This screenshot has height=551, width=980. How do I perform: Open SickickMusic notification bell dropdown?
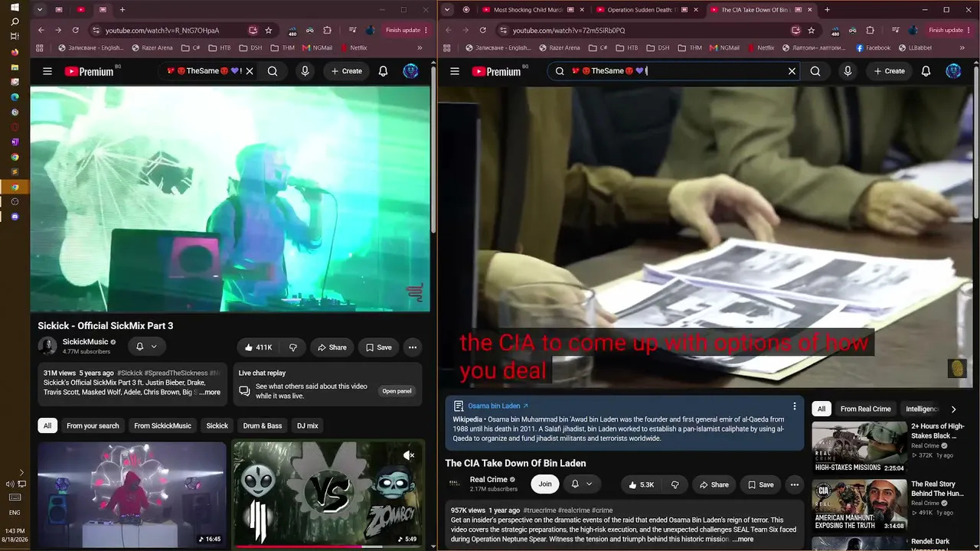(146, 347)
